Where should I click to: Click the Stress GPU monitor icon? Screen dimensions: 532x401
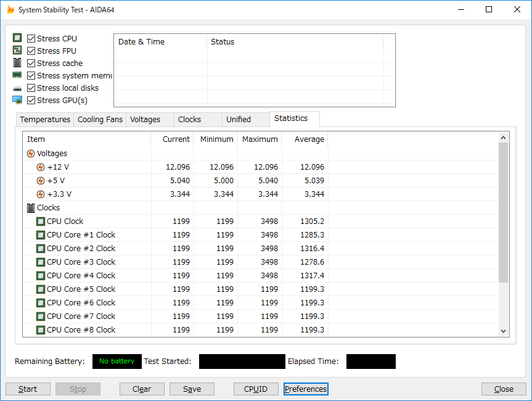(17, 100)
